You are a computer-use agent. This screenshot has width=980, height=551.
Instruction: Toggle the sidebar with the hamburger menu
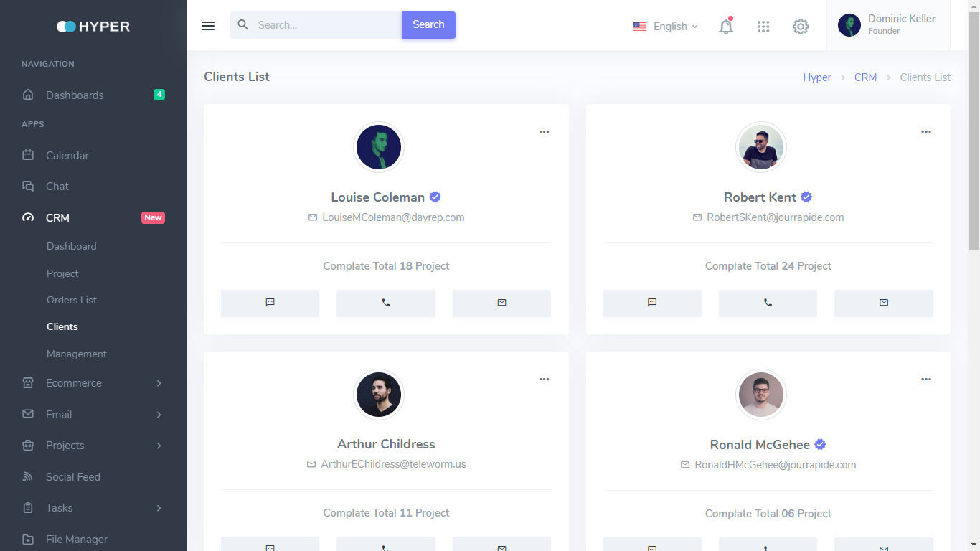pyautogui.click(x=208, y=26)
